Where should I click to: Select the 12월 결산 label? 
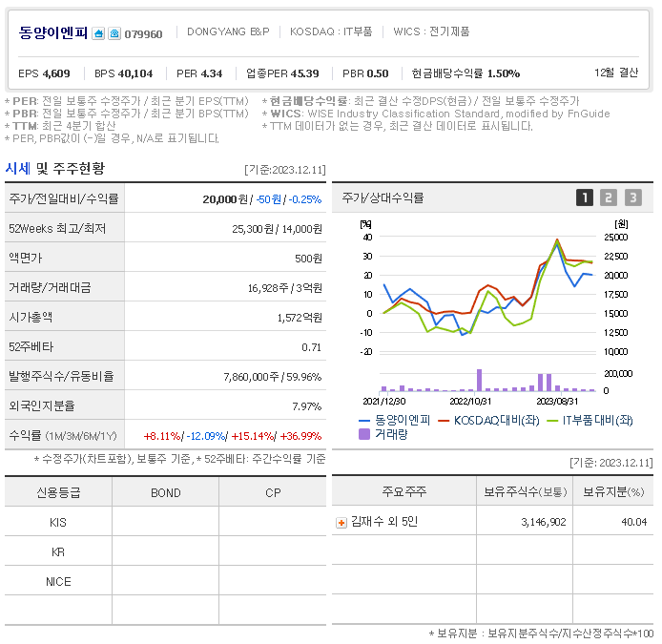coord(616,73)
